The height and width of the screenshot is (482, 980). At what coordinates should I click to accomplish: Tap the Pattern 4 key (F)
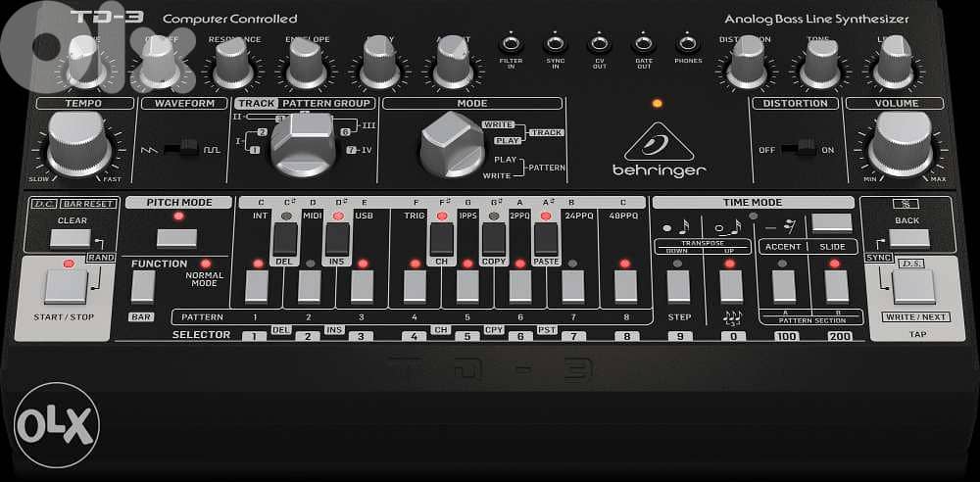415,287
